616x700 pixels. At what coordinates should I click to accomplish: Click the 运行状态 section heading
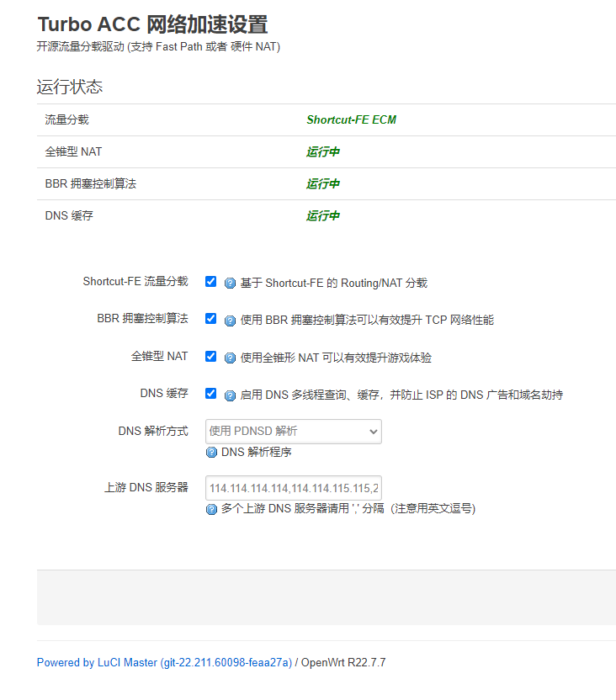click(70, 87)
